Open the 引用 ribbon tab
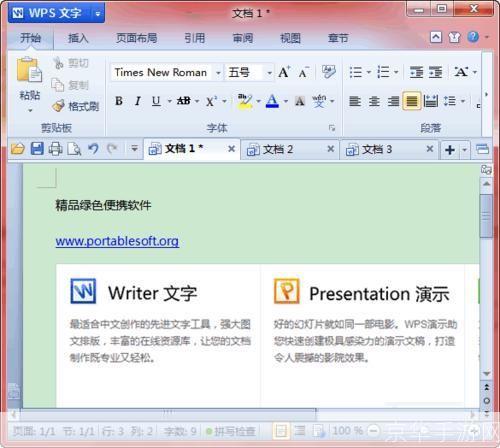This screenshot has width=500, height=448. click(195, 38)
